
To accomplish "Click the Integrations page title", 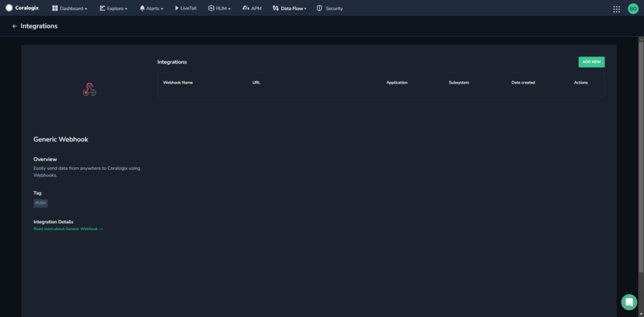I will tap(39, 26).
